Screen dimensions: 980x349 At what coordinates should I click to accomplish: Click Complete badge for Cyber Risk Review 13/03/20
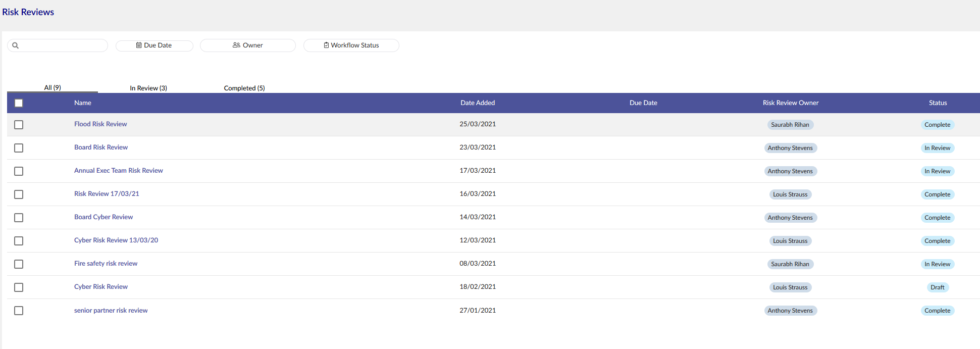pos(938,241)
